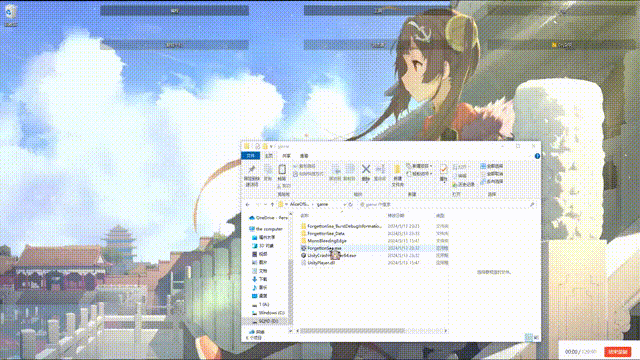Screen dimensions: 640x360
Task: Click the Delete X icon
Action: coord(366,169)
